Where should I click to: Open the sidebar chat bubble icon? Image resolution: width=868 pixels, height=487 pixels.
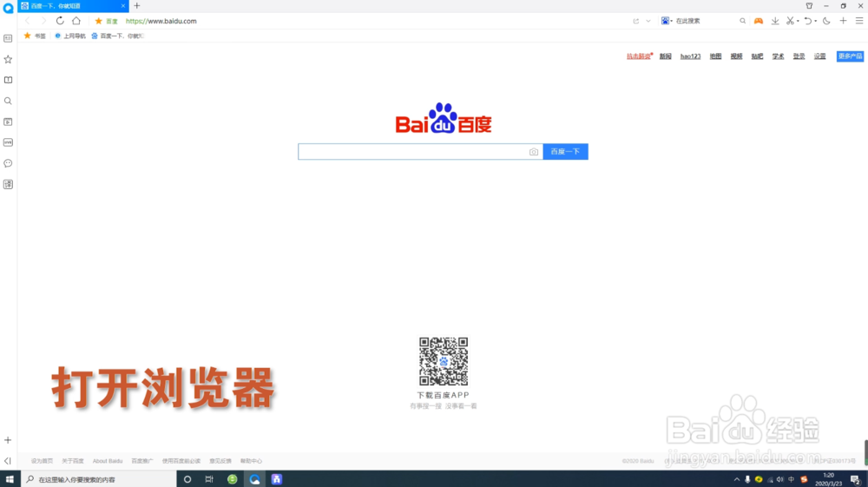8,163
